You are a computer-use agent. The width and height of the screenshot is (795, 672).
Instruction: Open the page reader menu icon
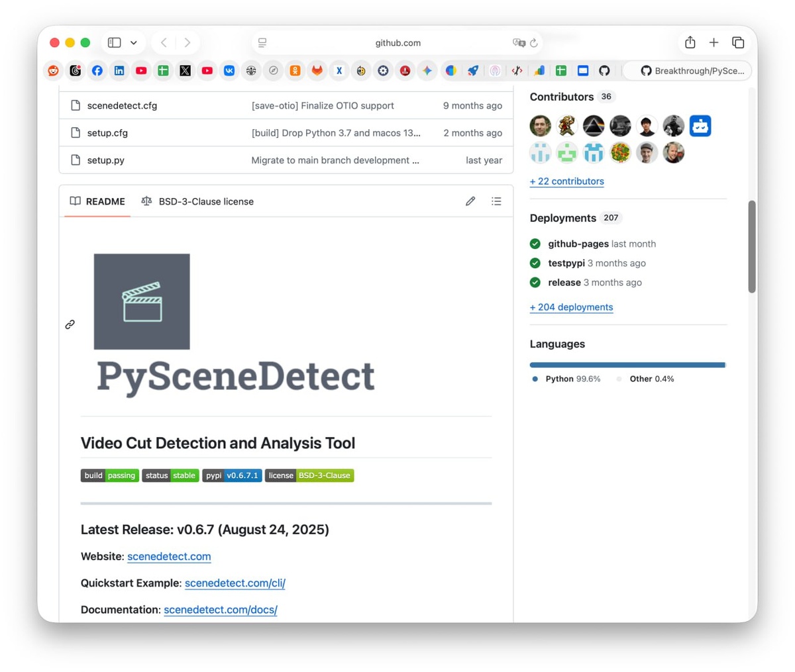pos(262,43)
